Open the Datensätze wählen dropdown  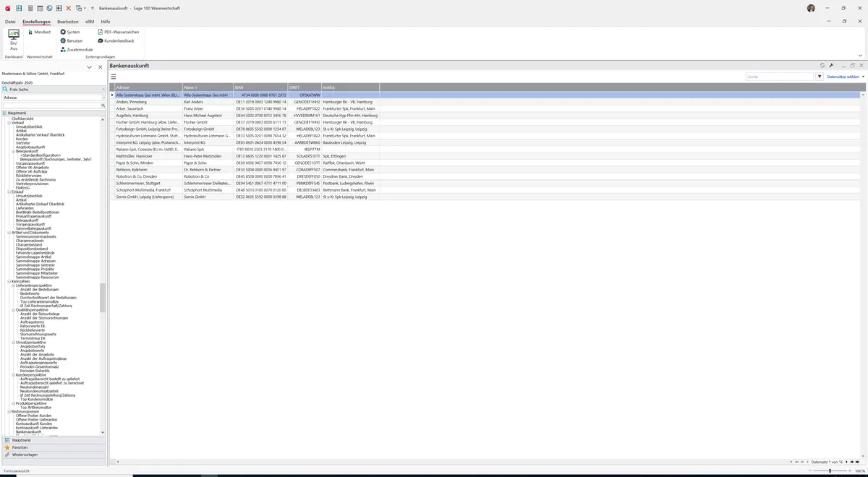[x=846, y=76]
